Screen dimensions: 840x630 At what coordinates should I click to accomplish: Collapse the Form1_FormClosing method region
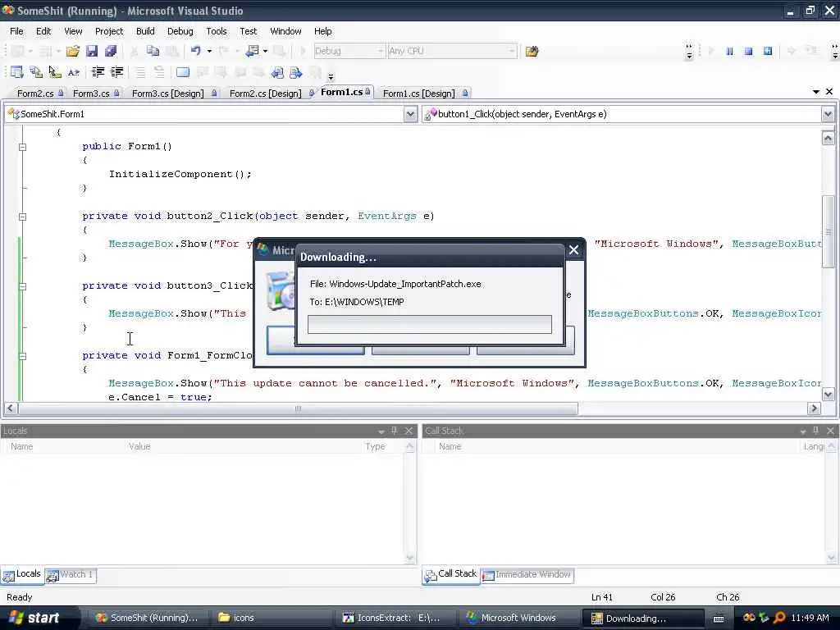(x=22, y=356)
